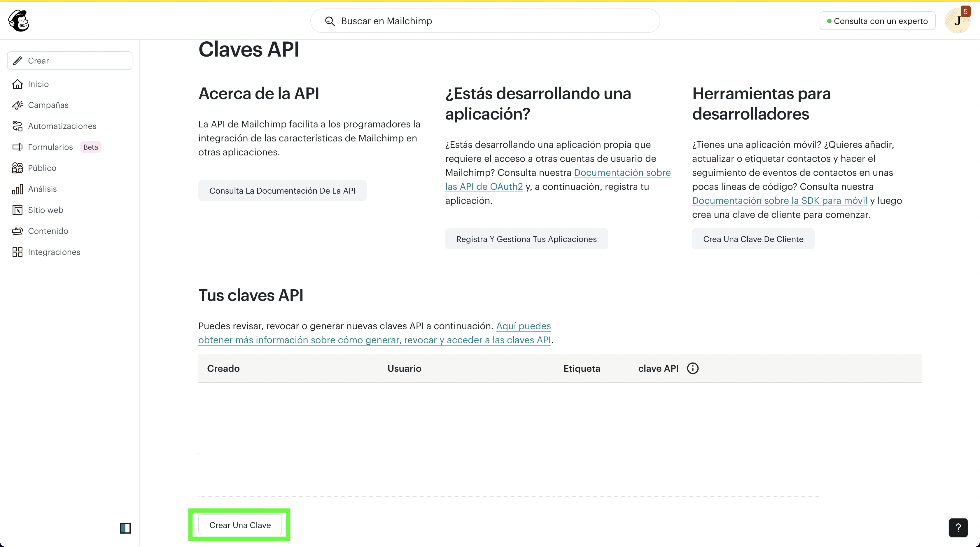Open Documentación sobre la SDK para móvil link

pos(779,201)
